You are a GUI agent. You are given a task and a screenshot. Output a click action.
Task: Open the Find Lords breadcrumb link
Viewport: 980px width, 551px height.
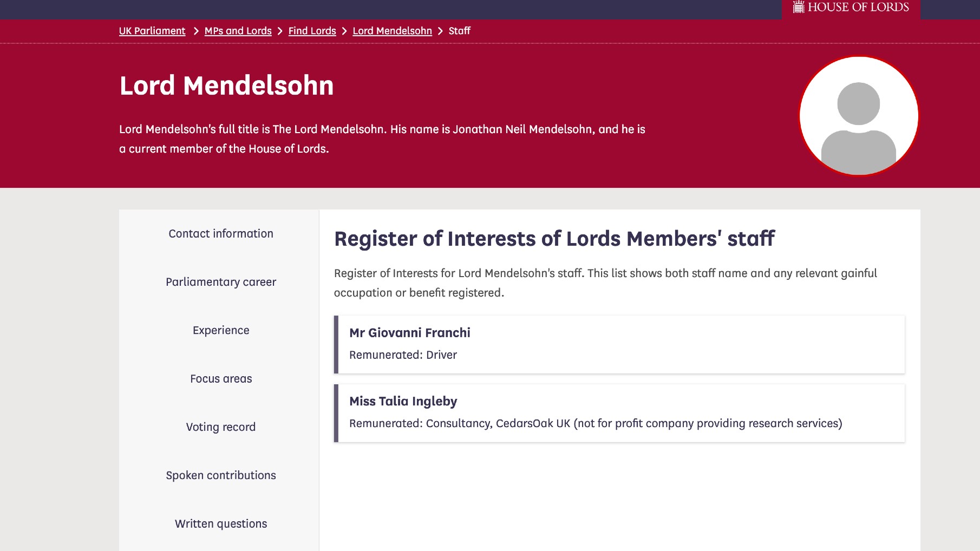click(x=312, y=31)
